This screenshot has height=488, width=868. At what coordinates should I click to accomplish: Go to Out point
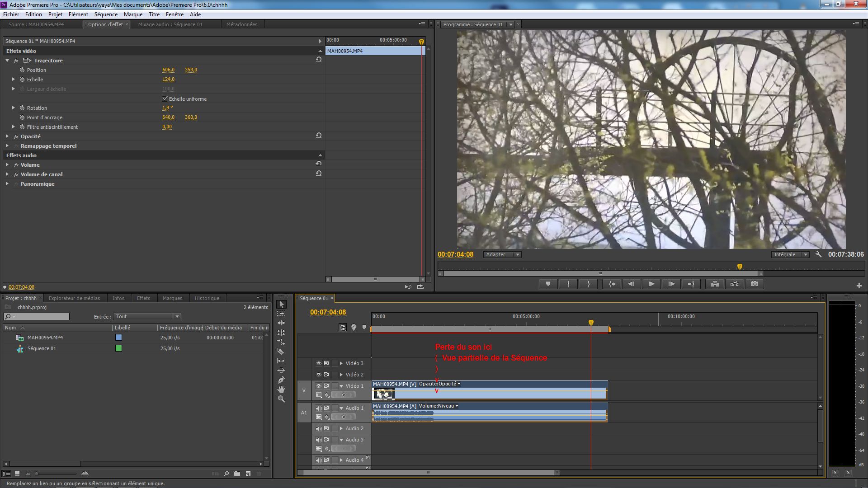click(691, 284)
